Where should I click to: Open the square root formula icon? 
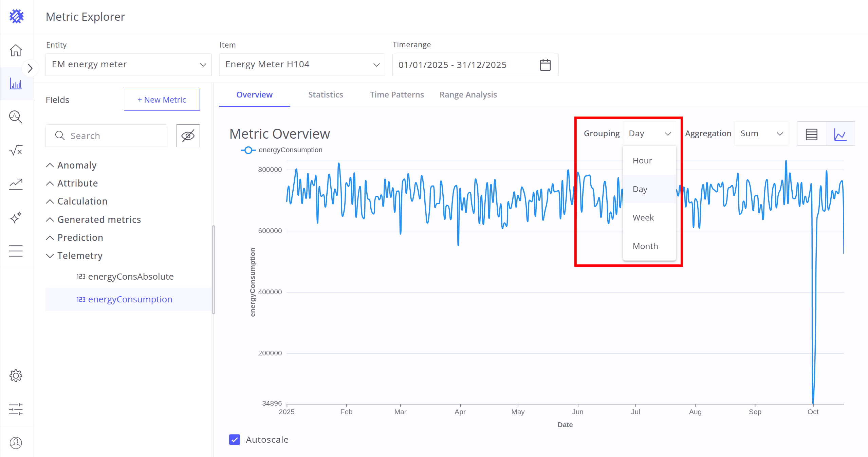tap(16, 150)
